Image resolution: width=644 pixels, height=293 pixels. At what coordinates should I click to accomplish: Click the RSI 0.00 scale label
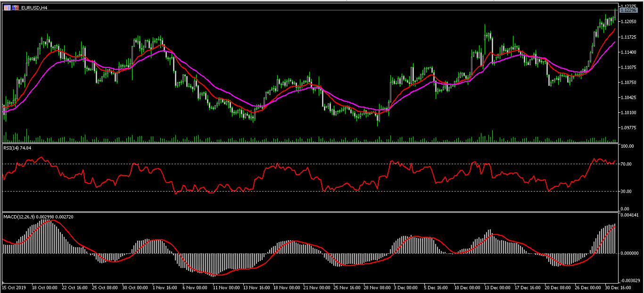[625, 209]
